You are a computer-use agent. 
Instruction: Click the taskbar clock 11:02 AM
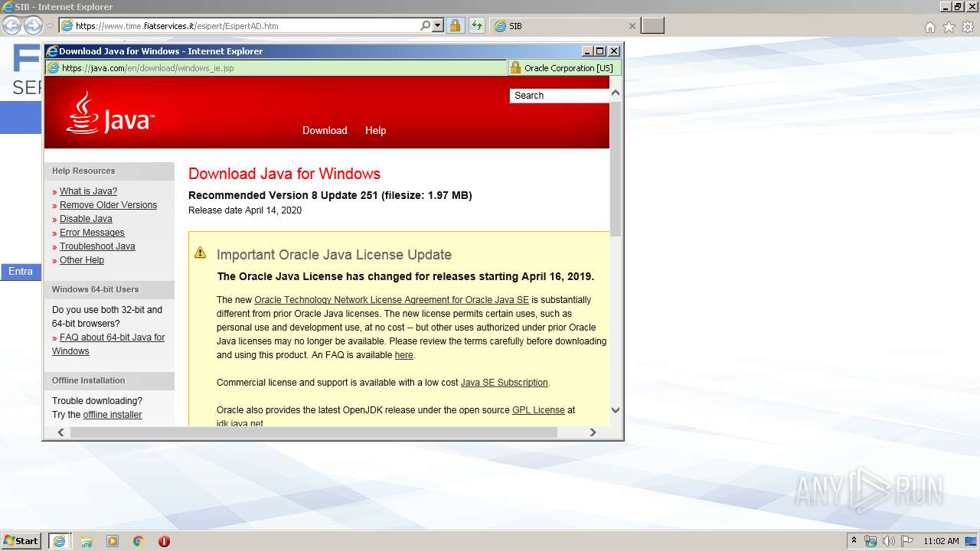pyautogui.click(x=941, y=541)
